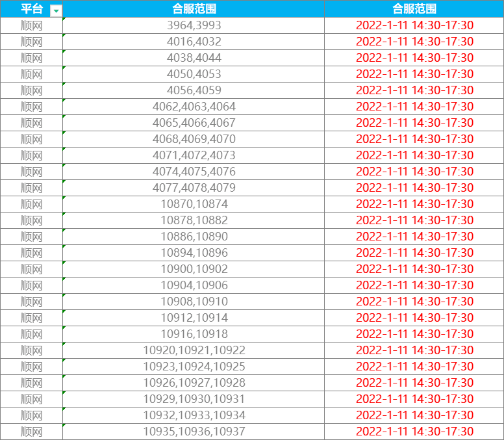504x440 pixels.
Task: Select the 10916,10918 cell
Action: tap(194, 334)
